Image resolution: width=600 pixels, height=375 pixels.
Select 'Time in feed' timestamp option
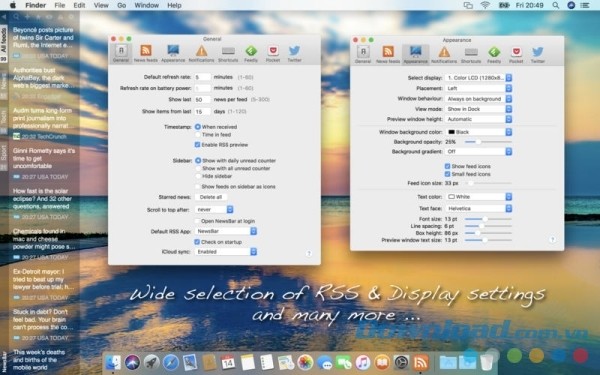tap(198, 135)
